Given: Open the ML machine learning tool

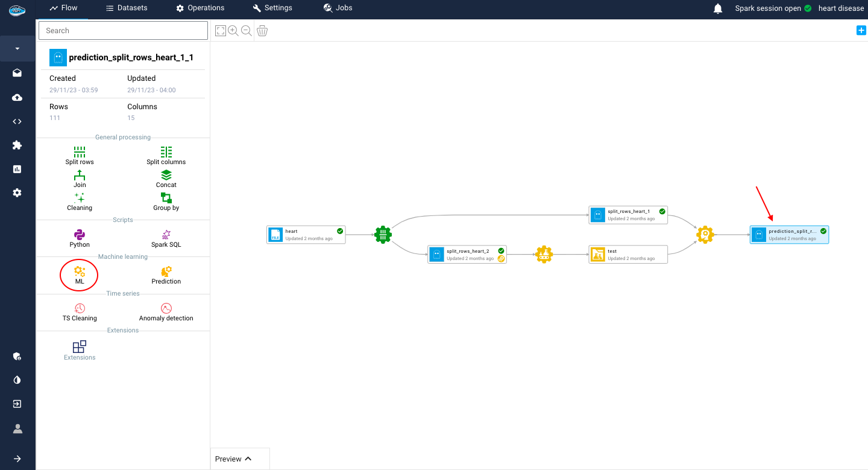Looking at the screenshot, I should pyautogui.click(x=80, y=272).
